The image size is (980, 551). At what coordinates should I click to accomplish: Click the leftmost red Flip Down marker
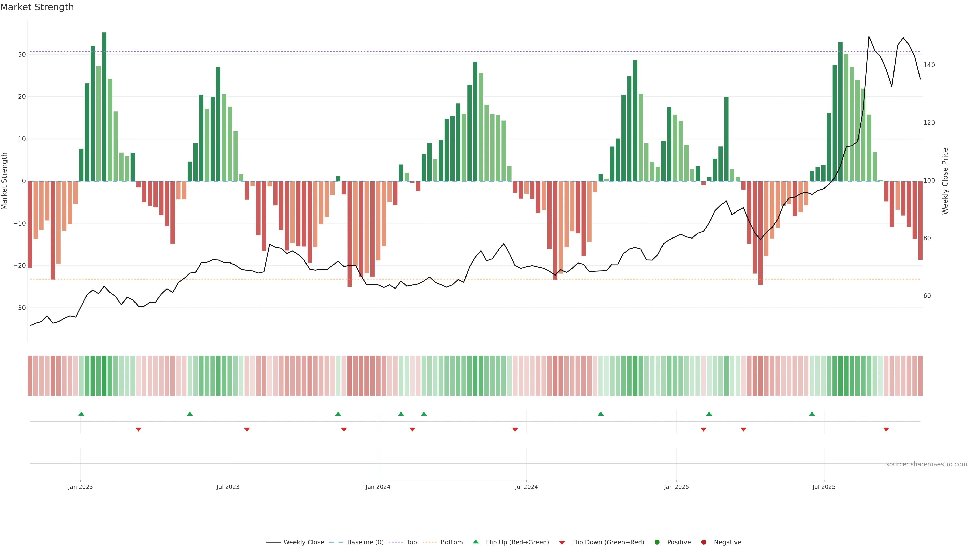(139, 429)
